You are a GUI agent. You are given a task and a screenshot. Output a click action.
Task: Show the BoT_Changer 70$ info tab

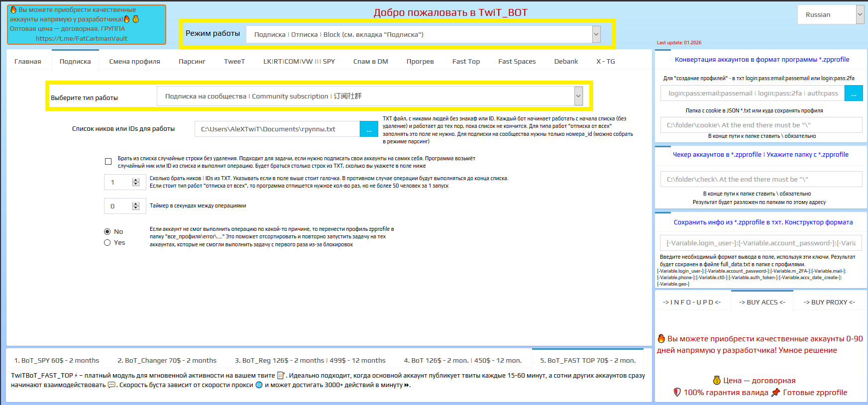pos(167,361)
